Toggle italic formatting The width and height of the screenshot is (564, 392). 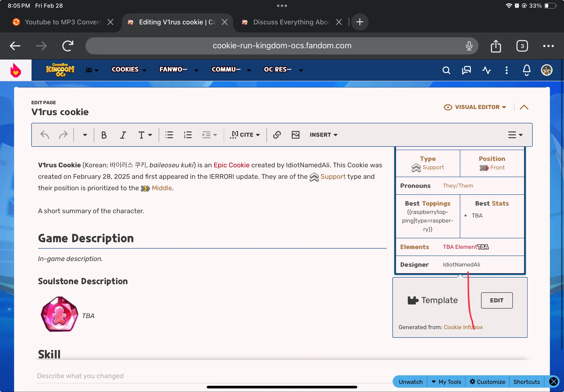click(123, 135)
